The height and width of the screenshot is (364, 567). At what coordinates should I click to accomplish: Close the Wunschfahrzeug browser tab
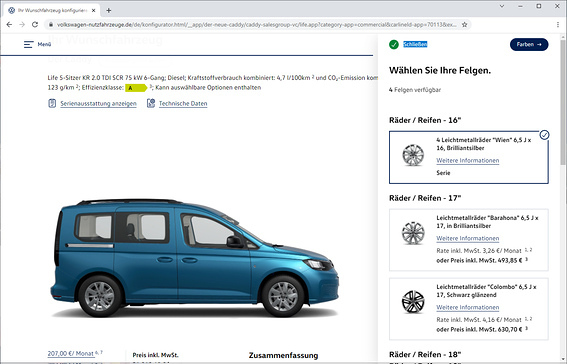[x=94, y=10]
